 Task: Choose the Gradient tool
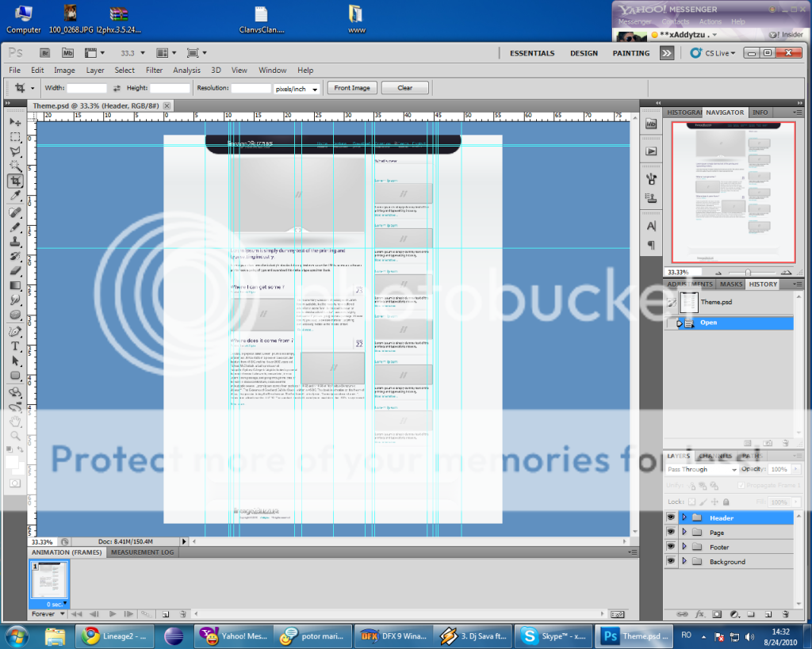(15, 285)
